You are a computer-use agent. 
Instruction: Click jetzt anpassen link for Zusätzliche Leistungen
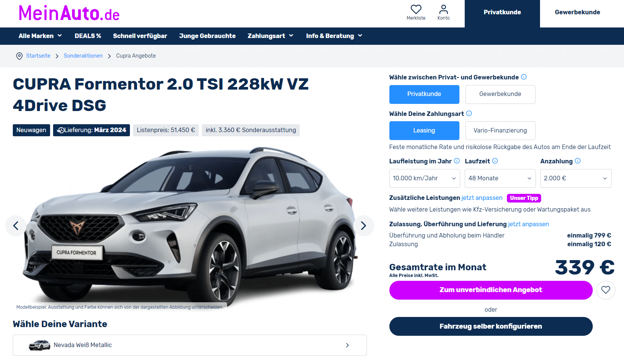point(482,198)
